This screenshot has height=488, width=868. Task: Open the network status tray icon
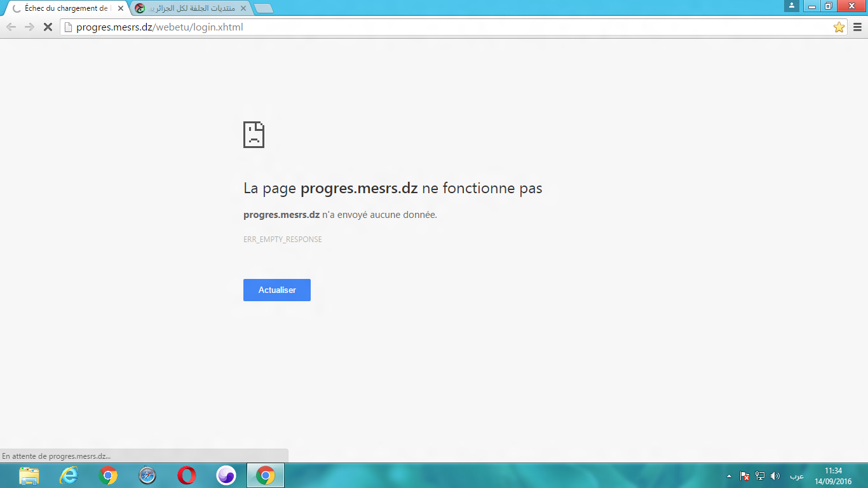pos(760,475)
